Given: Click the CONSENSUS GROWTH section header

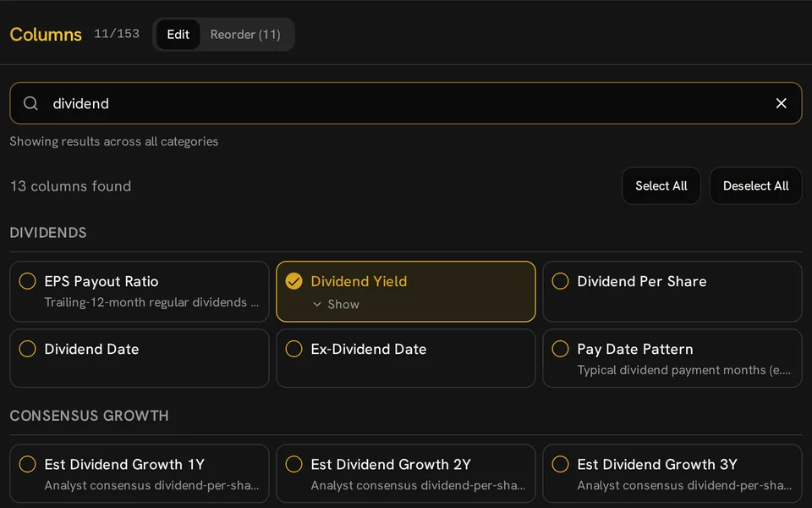Looking at the screenshot, I should click(89, 416).
